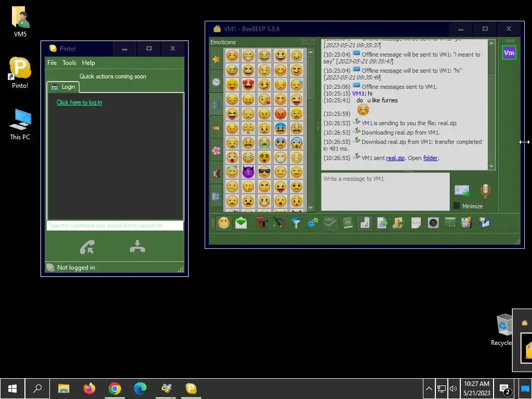Click the blue funnel filter icon
Viewport: 532px width, 399px height.
pos(296,223)
